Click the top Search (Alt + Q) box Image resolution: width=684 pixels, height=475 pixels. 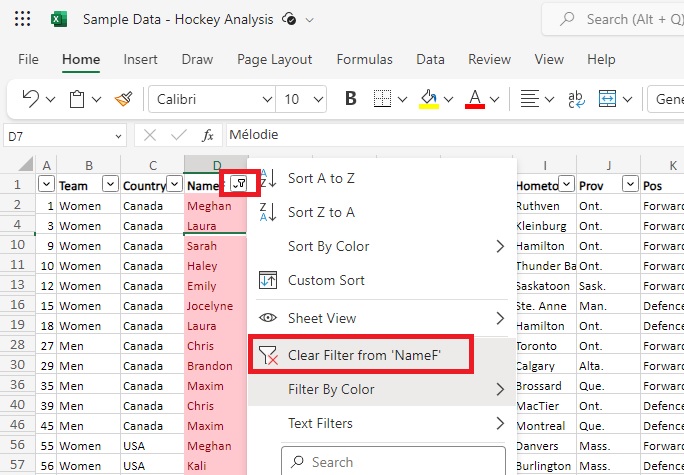click(613, 19)
